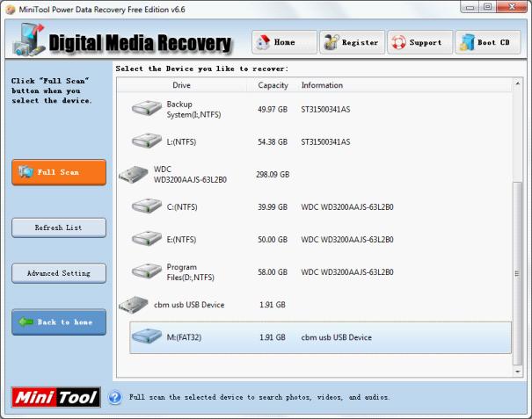Click the Register keys icon
The image size is (532, 419).
(332, 42)
